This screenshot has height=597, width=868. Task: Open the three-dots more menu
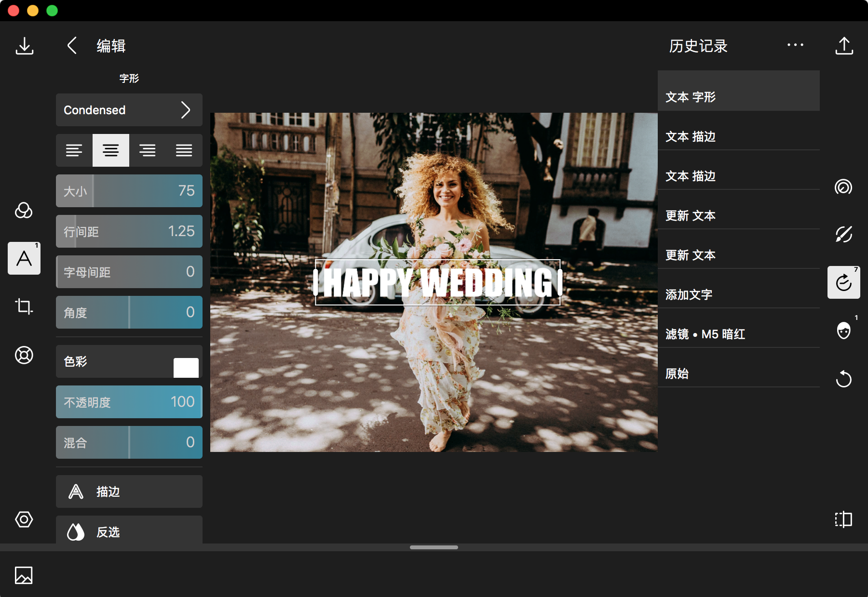point(795,45)
